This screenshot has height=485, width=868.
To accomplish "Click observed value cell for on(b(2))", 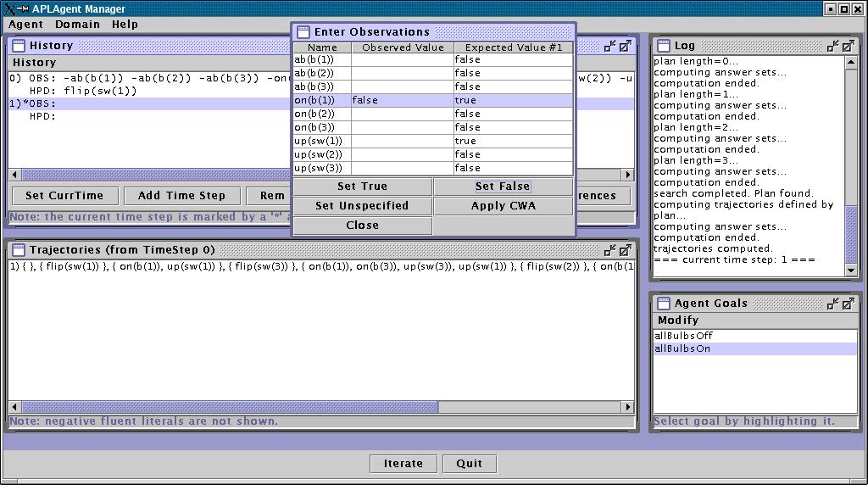I will coord(402,114).
